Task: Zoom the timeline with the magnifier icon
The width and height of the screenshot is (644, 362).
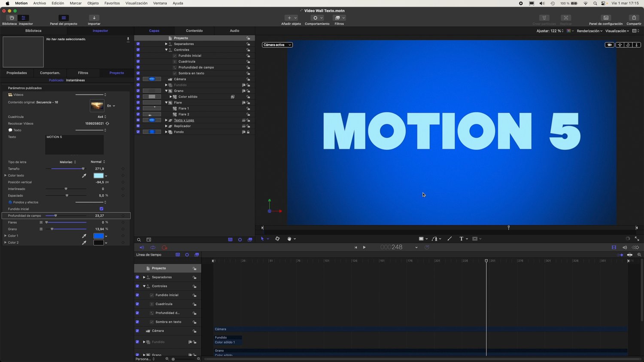Action: (x=639, y=255)
